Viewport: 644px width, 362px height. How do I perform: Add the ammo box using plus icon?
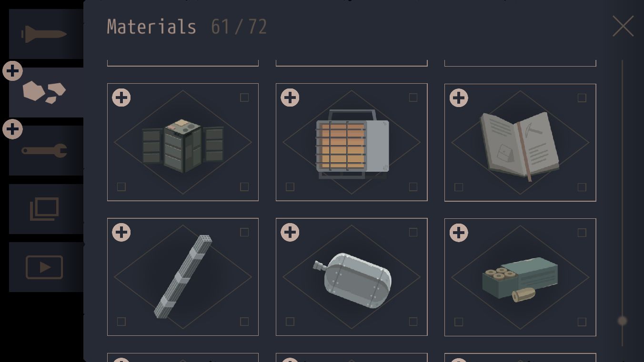pyautogui.click(x=459, y=233)
